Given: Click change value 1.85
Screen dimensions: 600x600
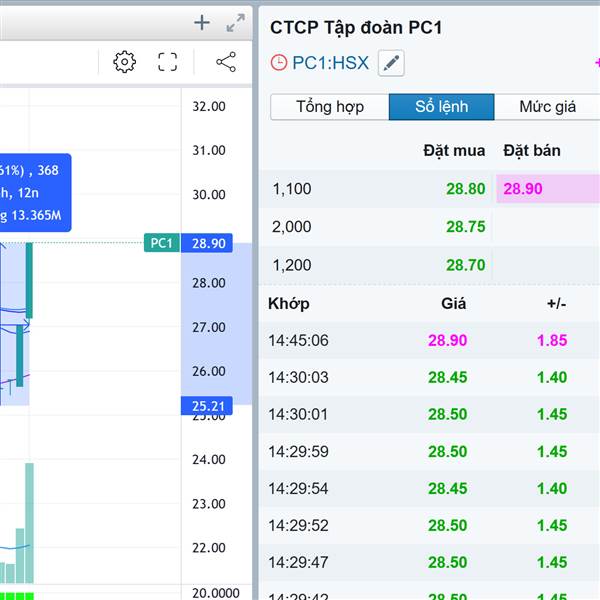Looking at the screenshot, I should point(552,340).
